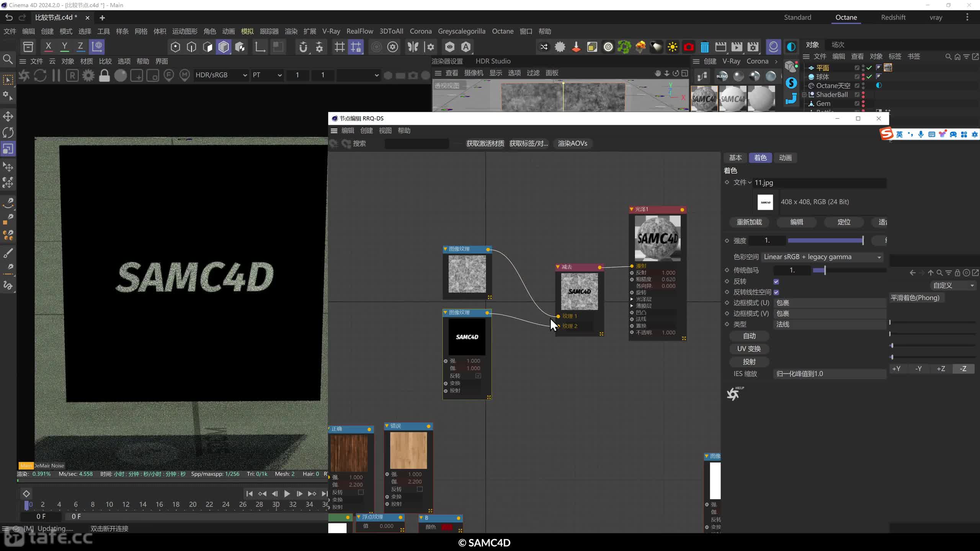The width and height of the screenshot is (980, 551).
Task: Pause the Octane live viewer render
Action: pyautogui.click(x=56, y=75)
